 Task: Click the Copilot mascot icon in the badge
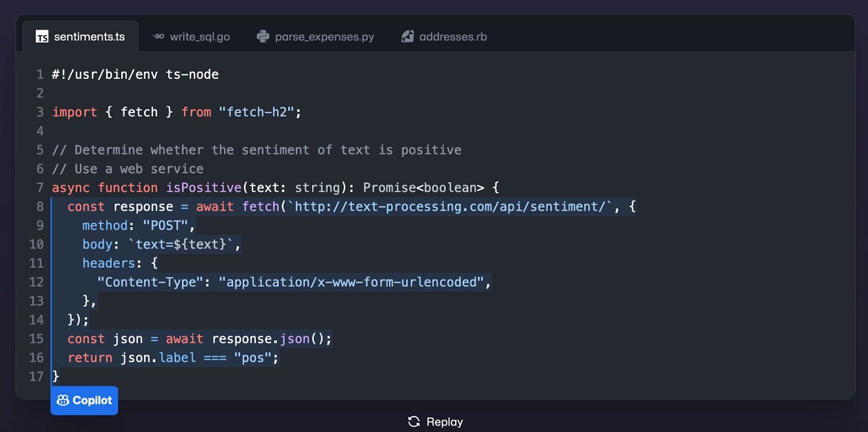pos(63,400)
